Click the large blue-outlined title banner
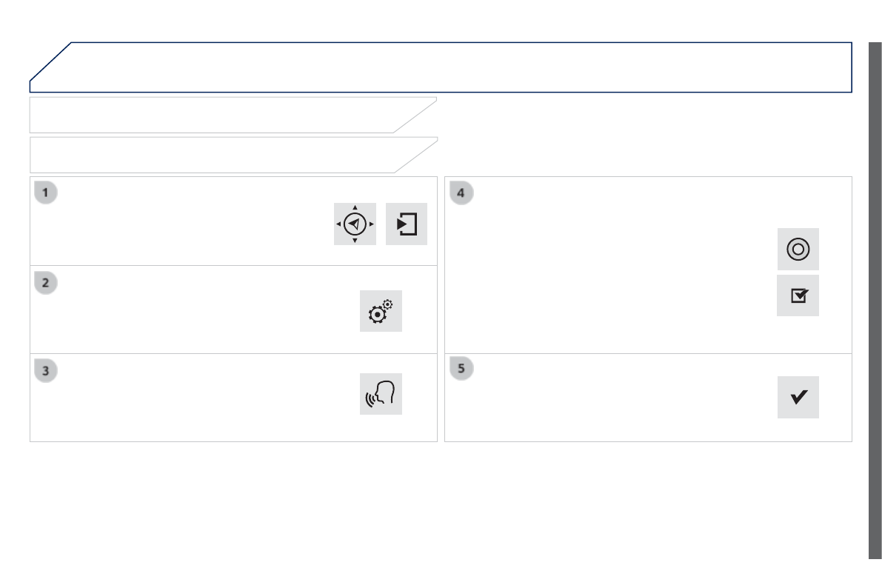The height and width of the screenshot is (588, 882). pyautogui.click(x=444, y=67)
